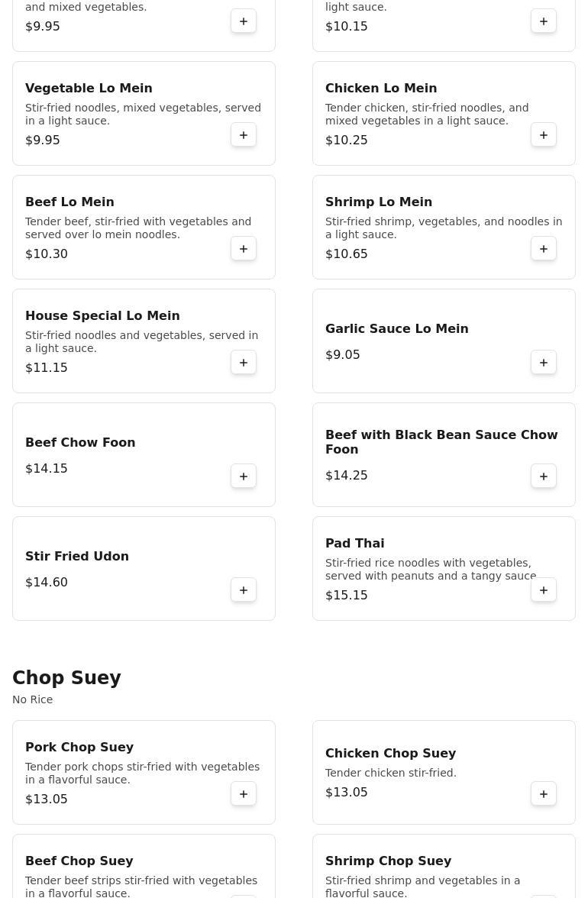Add Beef Lo Mein to order
The width and height of the screenshot is (588, 898).
pos(244,249)
